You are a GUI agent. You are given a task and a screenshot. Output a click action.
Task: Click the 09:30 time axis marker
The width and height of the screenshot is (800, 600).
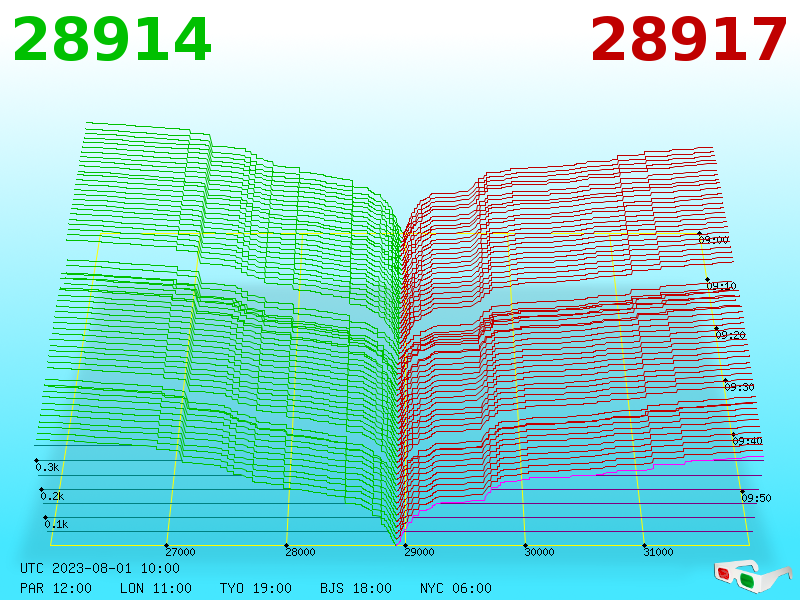pos(739,387)
